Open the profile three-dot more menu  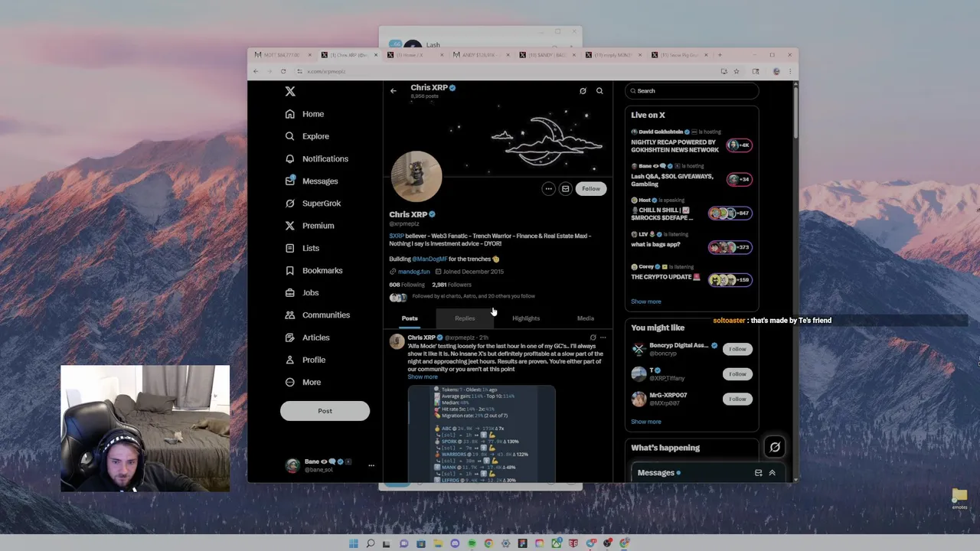pos(548,189)
